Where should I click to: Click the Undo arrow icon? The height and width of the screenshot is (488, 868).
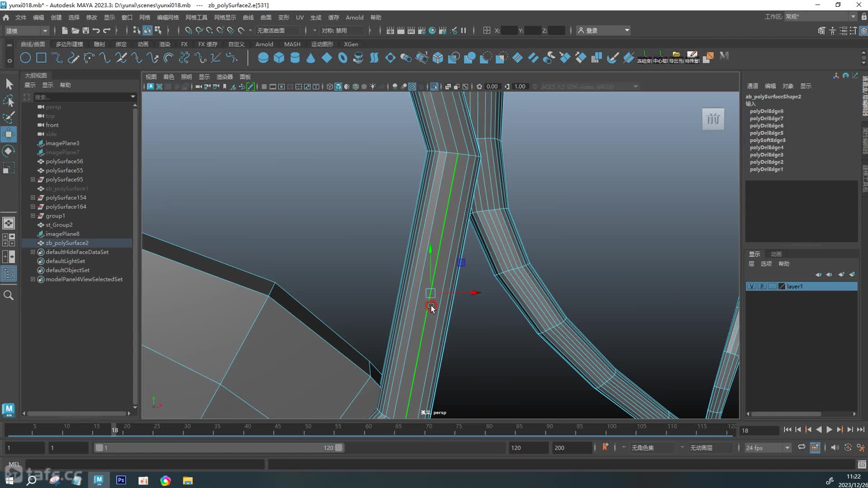click(96, 30)
